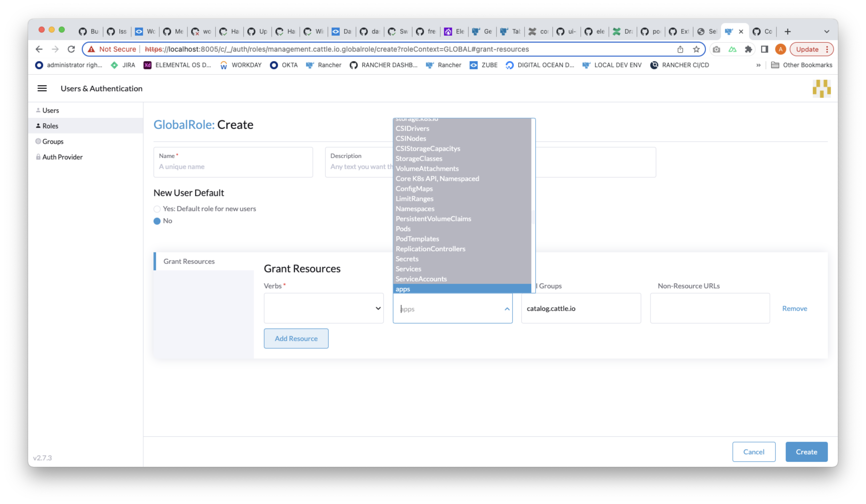
Task: Click the Rancher logo in the top right
Action: (822, 88)
